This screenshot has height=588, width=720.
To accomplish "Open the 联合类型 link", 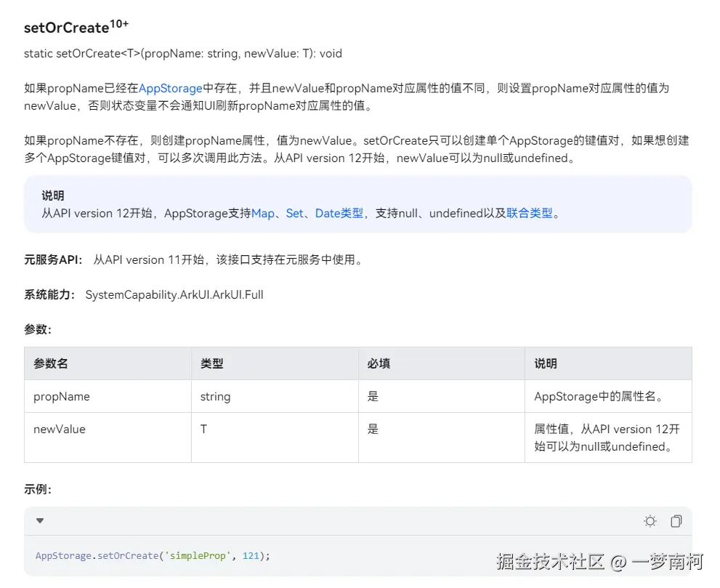I will (530, 213).
